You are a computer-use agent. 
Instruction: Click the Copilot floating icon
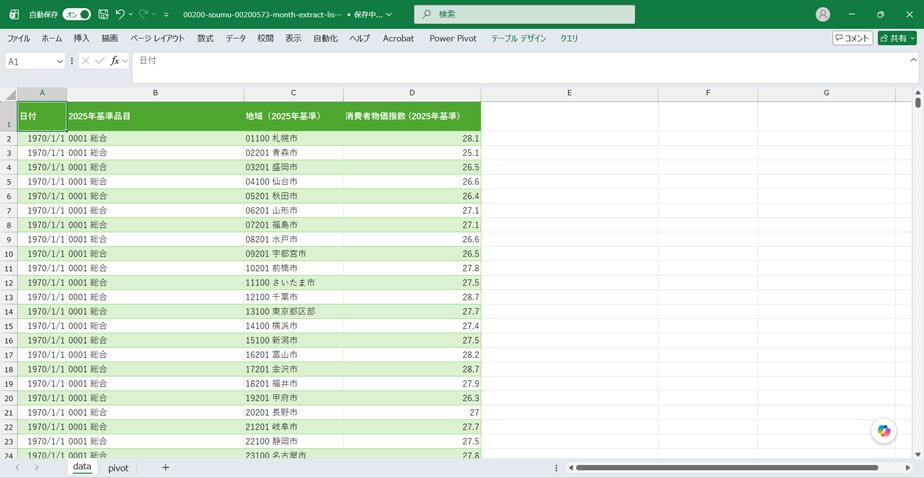pyautogui.click(x=883, y=431)
